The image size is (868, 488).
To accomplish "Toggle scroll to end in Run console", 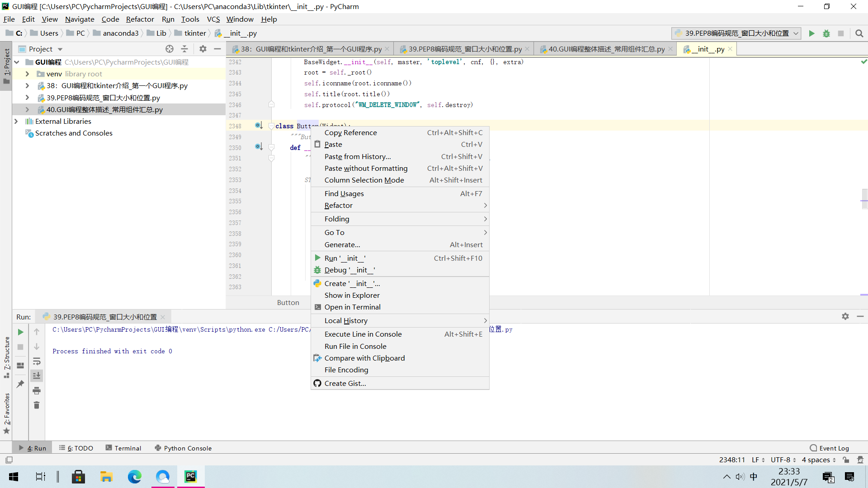I will (37, 375).
